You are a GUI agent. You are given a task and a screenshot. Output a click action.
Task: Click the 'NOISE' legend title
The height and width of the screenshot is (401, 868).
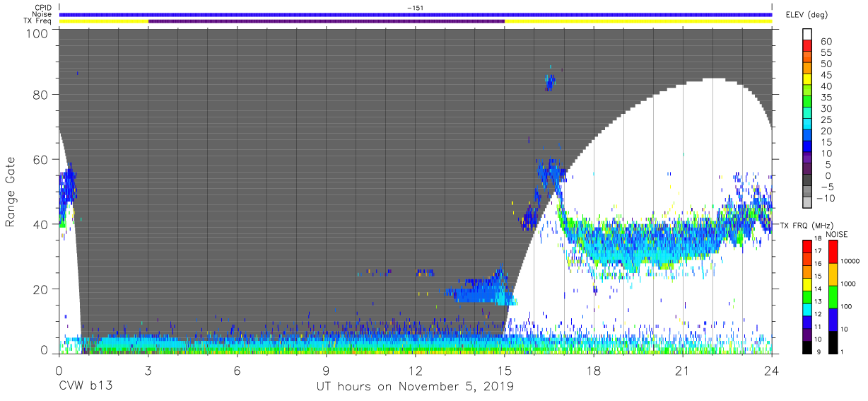point(837,234)
